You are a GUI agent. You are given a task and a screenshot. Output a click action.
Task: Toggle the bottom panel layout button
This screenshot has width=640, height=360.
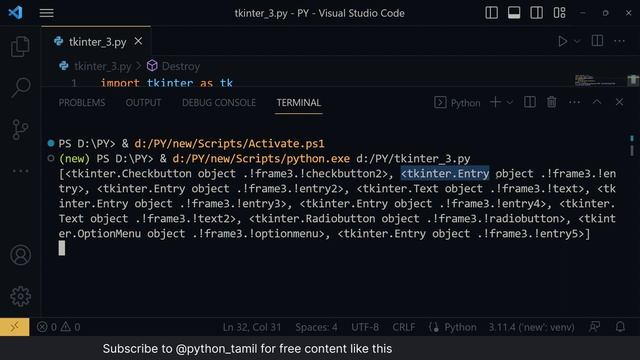pyautogui.click(x=514, y=13)
